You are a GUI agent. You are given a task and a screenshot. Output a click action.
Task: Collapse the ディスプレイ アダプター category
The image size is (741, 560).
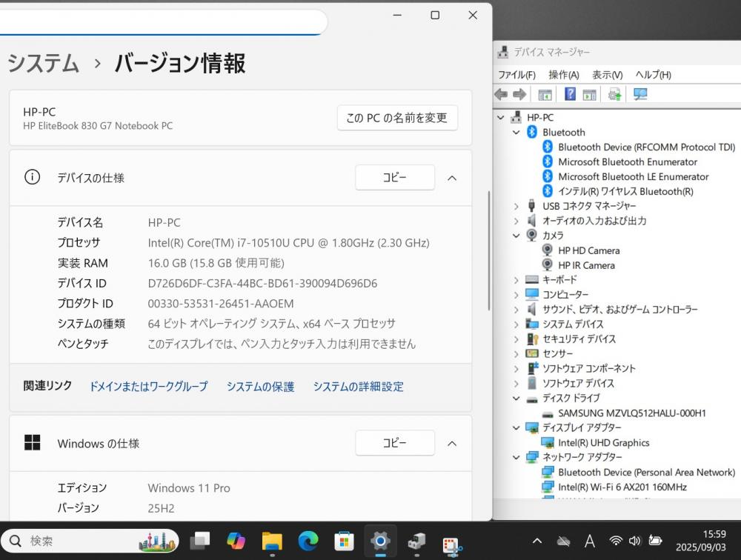516,427
